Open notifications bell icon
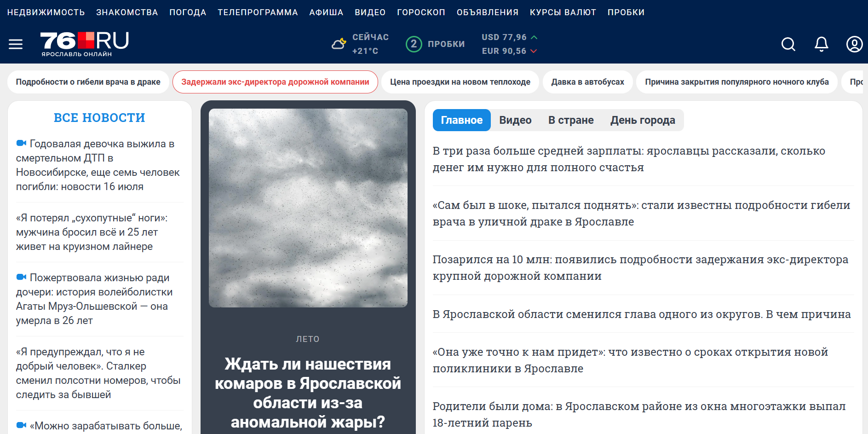This screenshot has width=868, height=434. 822,44
